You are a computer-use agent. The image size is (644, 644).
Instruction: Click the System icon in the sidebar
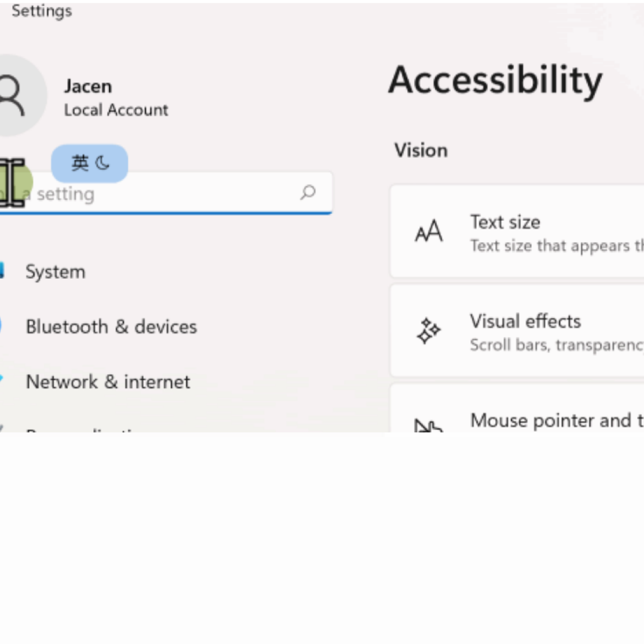click(x=2, y=271)
